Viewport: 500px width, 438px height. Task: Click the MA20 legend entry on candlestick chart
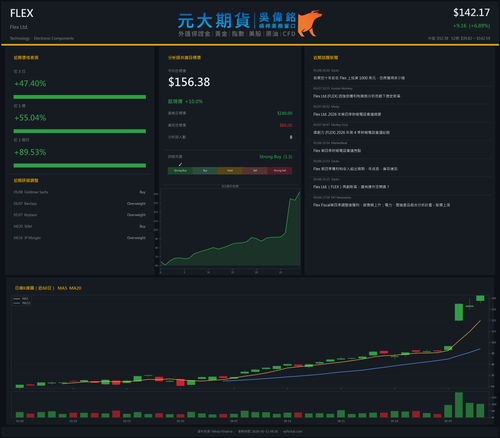coord(22,303)
